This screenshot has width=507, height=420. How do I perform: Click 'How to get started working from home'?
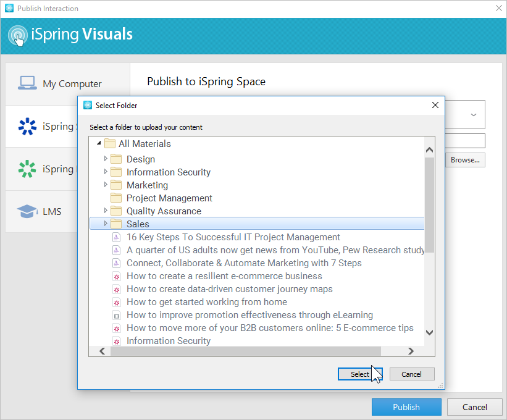pyautogui.click(x=207, y=301)
